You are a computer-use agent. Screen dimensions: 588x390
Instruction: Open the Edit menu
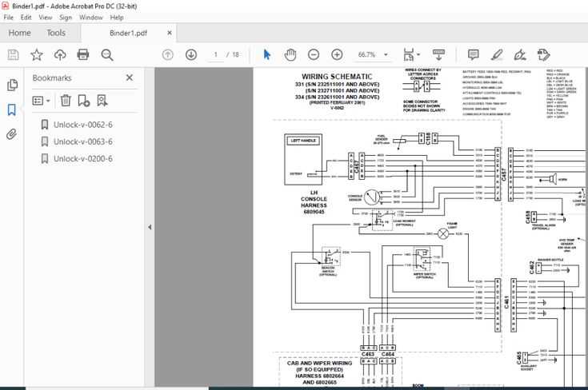[26, 18]
